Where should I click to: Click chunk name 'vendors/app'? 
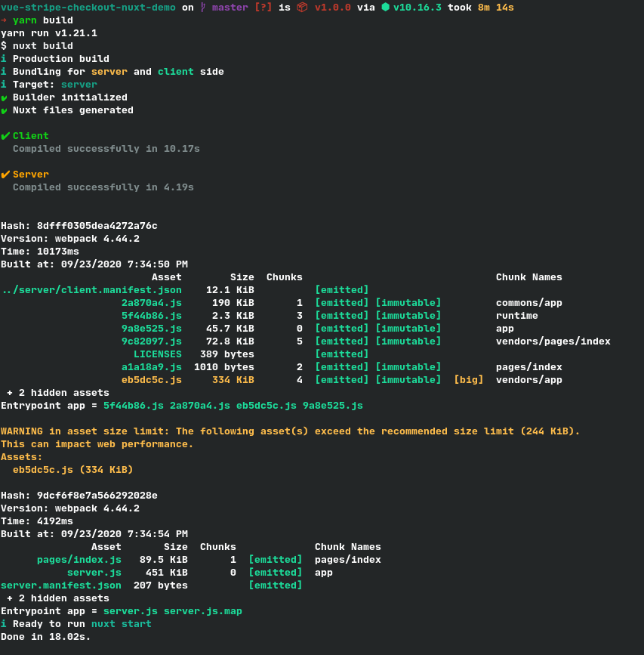528,380
